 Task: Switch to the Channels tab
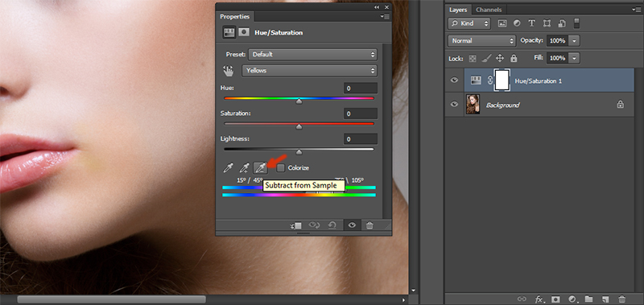coord(489,10)
